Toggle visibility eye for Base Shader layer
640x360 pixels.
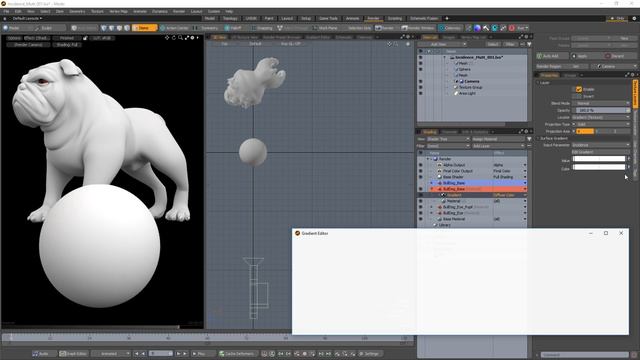(420, 177)
